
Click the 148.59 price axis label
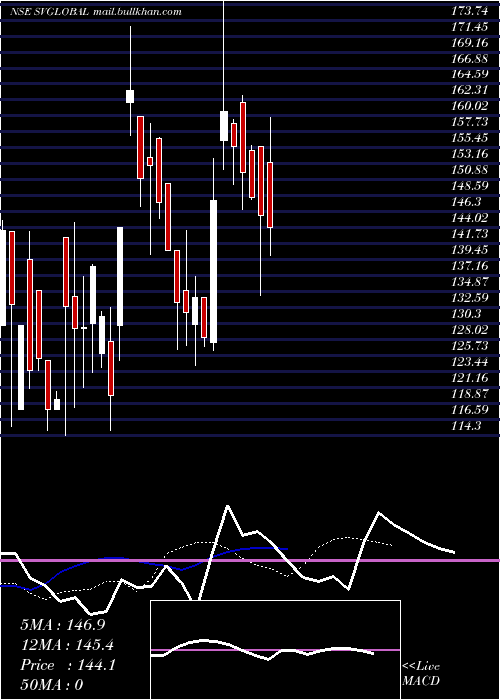pyautogui.click(x=470, y=186)
